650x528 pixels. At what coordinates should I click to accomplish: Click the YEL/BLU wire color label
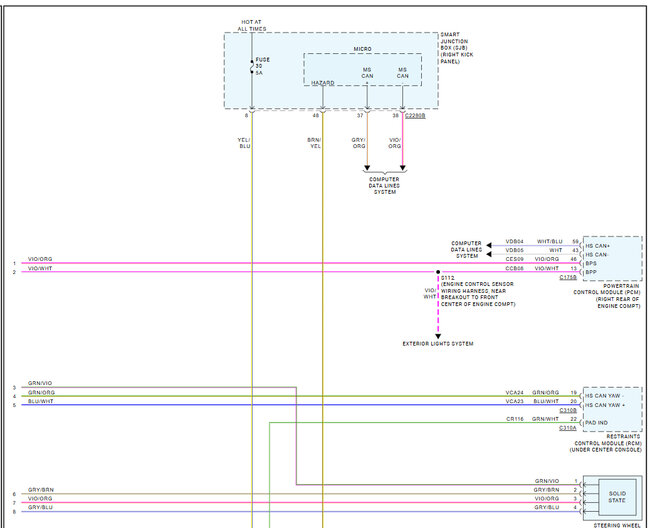[x=244, y=143]
